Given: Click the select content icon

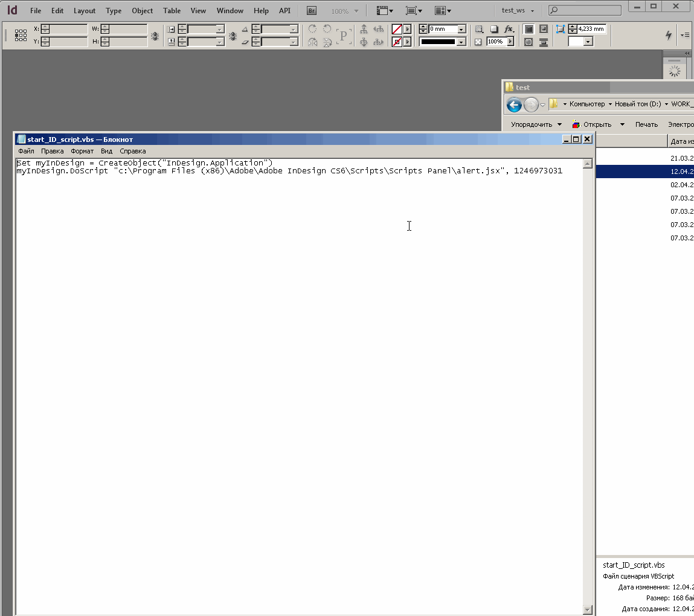Looking at the screenshot, I should [x=364, y=42].
